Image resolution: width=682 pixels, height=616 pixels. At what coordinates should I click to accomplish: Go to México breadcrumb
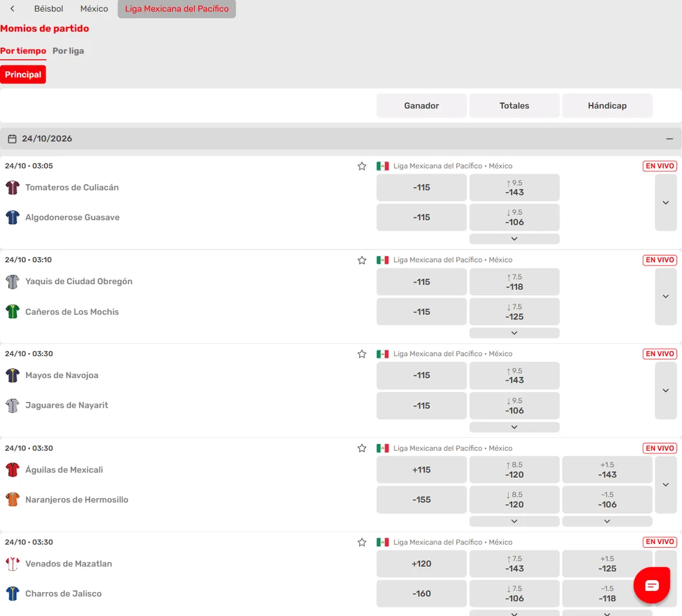point(94,9)
